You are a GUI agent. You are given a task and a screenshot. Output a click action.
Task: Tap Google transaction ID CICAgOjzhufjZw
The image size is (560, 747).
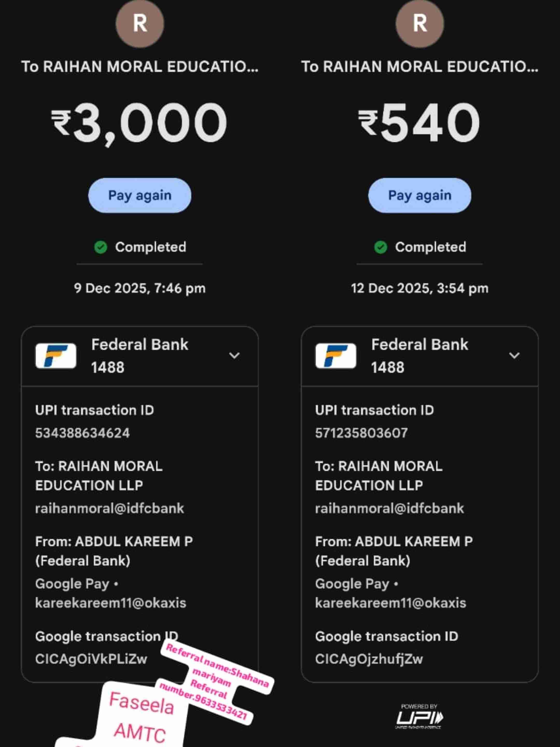tap(369, 659)
